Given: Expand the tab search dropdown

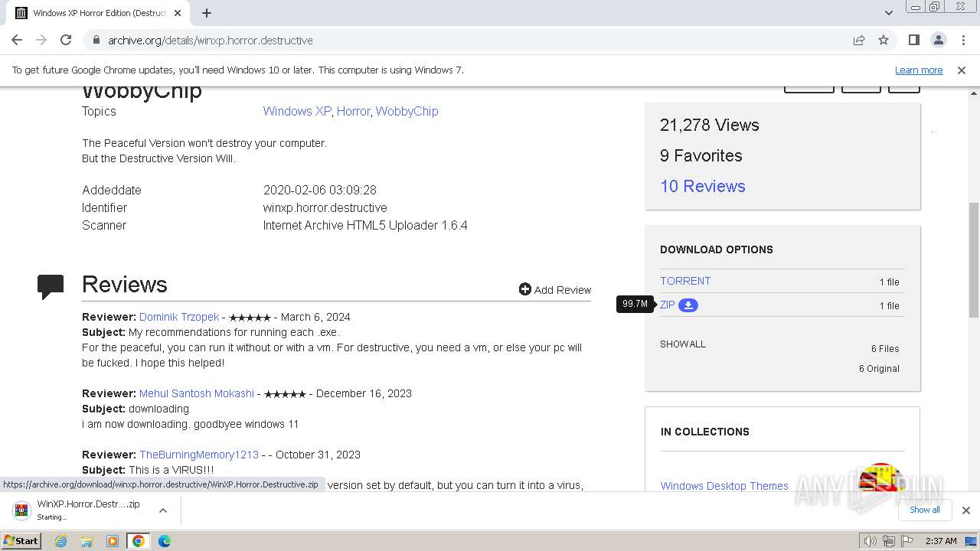Looking at the screenshot, I should 888,13.
